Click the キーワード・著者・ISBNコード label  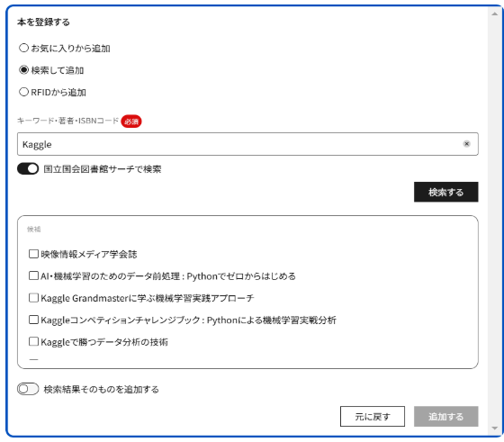tap(67, 121)
